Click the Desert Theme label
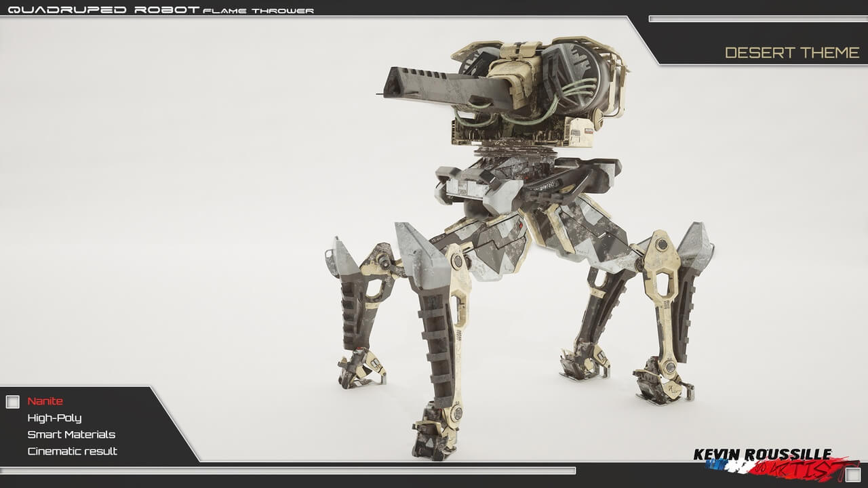Viewport: 868px width, 488px height. [x=791, y=53]
